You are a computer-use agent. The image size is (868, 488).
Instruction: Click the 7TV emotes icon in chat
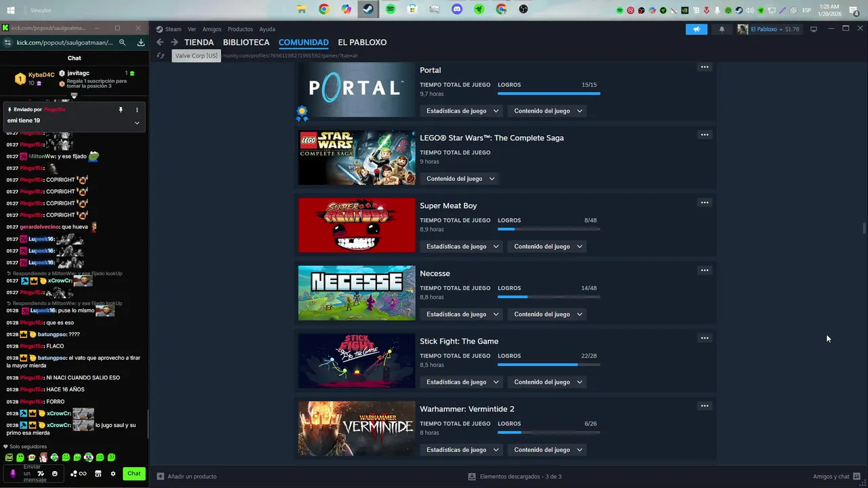40,474
